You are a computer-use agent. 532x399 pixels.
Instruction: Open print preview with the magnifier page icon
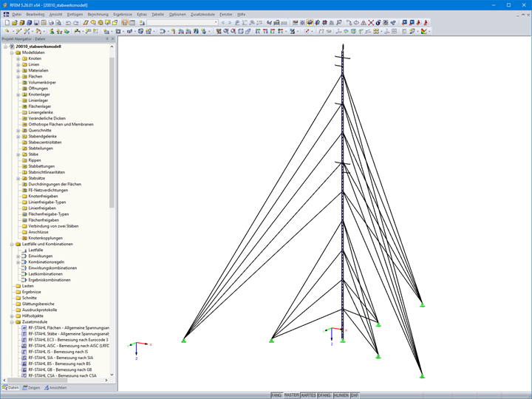point(58,23)
